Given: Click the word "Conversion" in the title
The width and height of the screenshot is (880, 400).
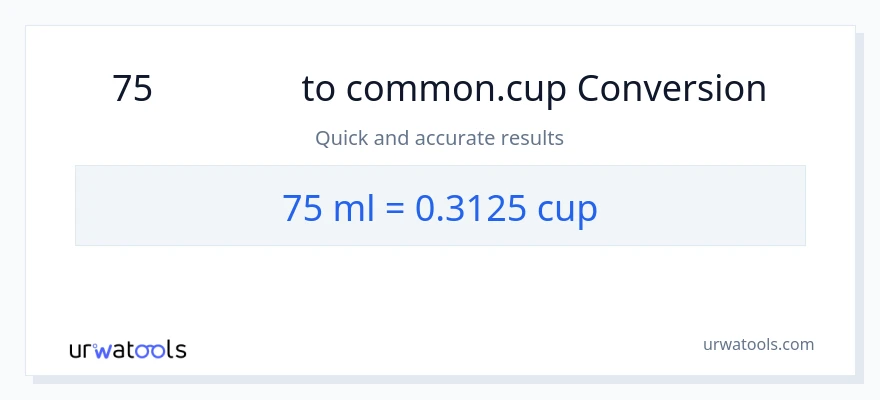Looking at the screenshot, I should point(671,89).
